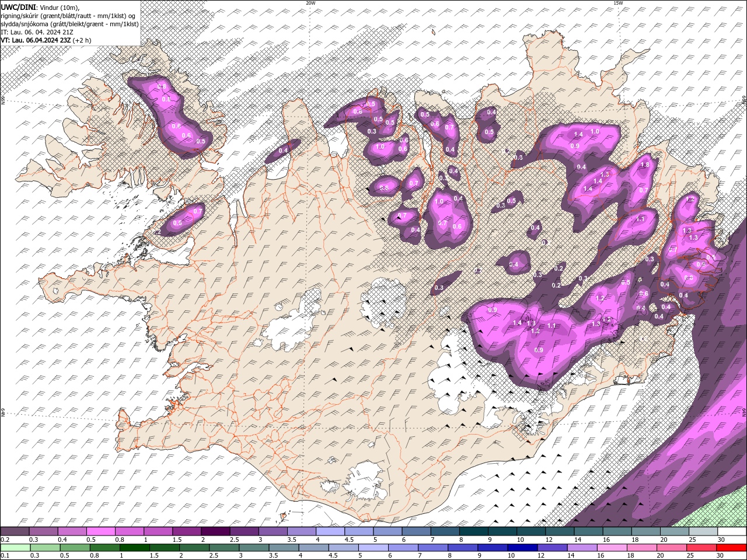Pick the snow legend swatch from 6 to 7
Screen dimensions: 747x560
coord(416,531)
